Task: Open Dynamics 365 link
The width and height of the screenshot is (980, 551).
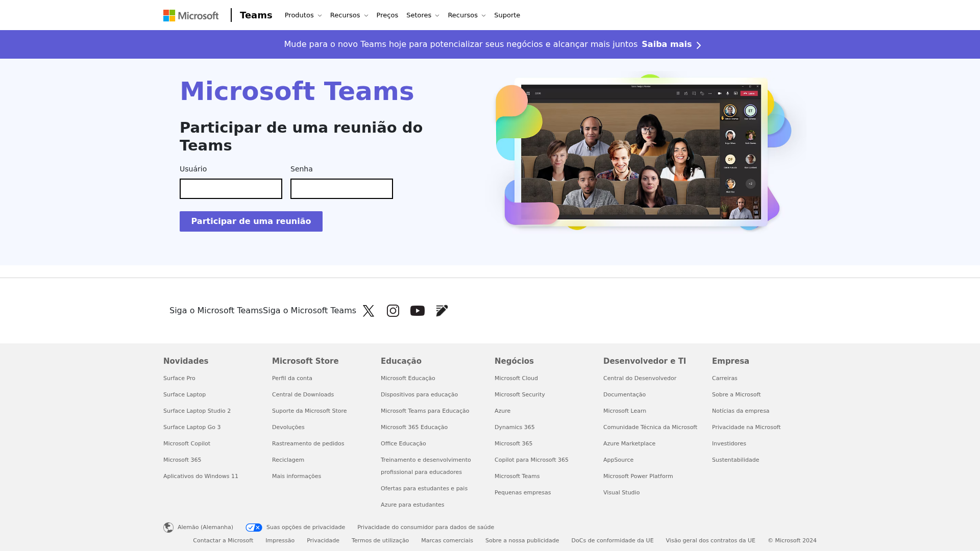Action: (x=514, y=428)
